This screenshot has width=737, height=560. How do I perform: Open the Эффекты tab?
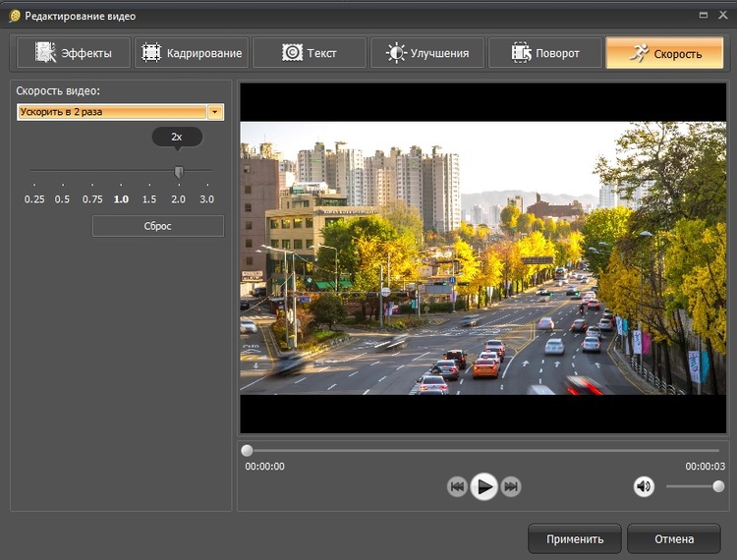(x=74, y=53)
